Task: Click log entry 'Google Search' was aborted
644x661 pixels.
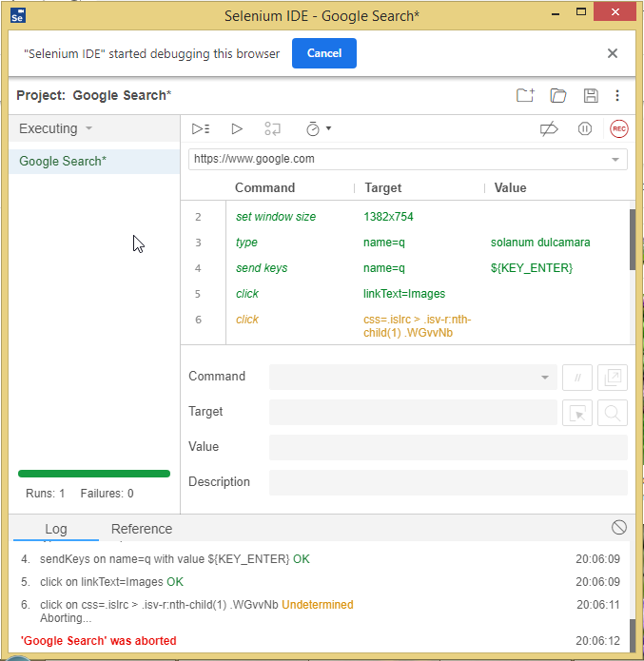Action: click(98, 641)
